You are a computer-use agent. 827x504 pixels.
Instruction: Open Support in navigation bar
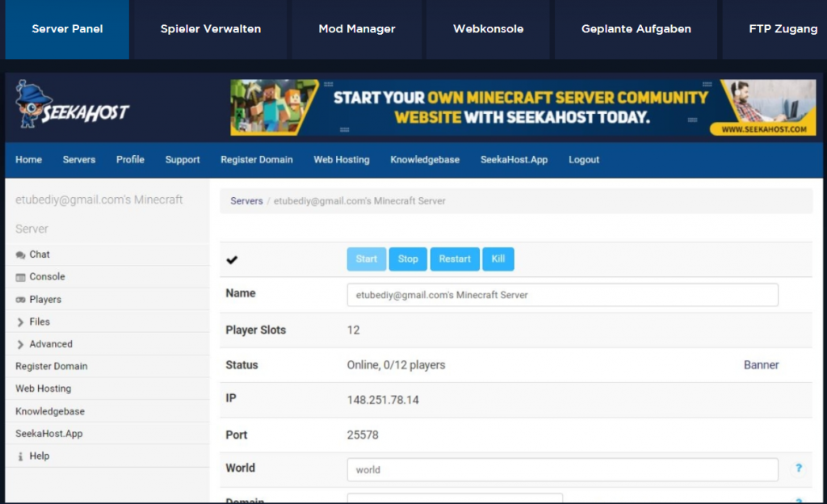tap(183, 160)
